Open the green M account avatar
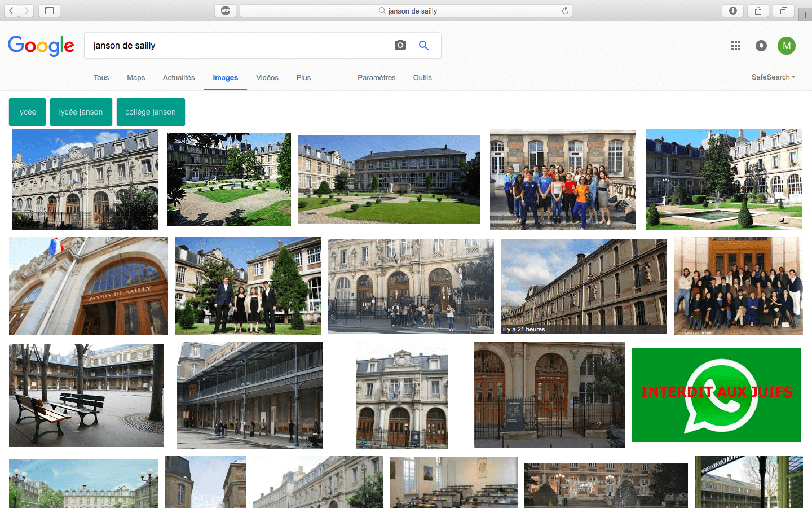 [x=787, y=46]
